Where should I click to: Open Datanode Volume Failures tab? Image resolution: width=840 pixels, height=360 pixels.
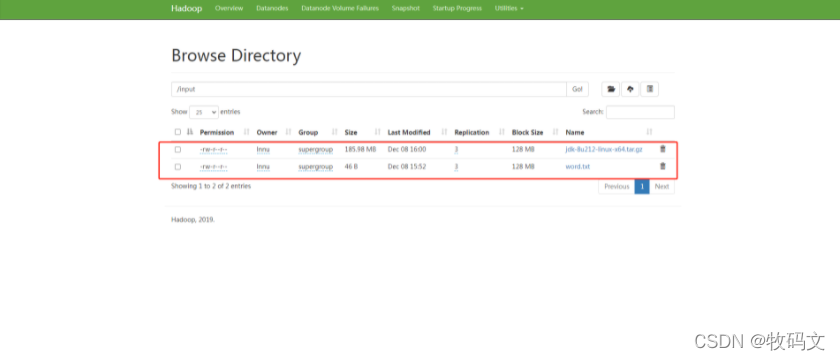(x=340, y=9)
